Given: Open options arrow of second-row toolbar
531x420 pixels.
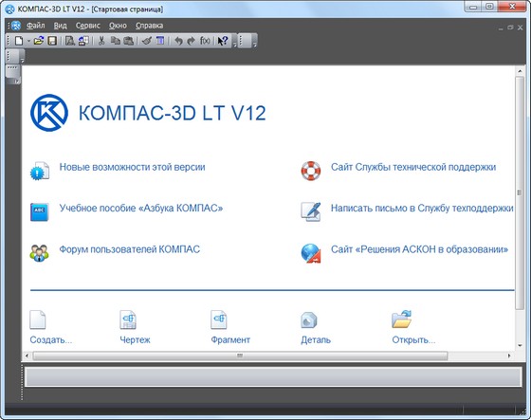Looking at the screenshot, I should point(23,61).
